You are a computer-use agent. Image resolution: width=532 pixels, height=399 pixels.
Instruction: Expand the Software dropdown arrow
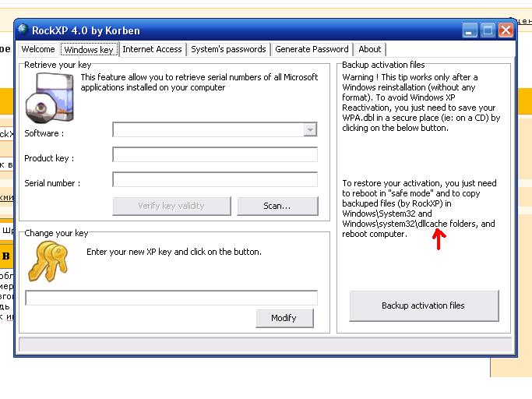pos(310,129)
